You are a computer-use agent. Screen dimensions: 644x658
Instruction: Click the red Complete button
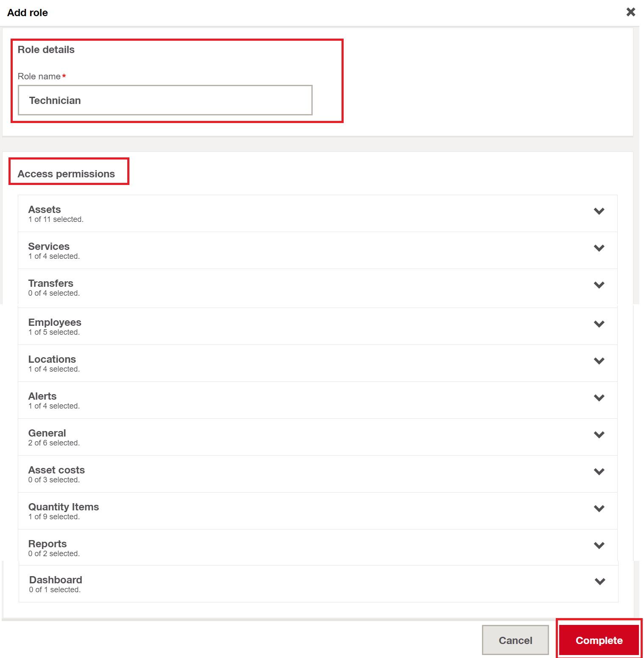point(599,640)
